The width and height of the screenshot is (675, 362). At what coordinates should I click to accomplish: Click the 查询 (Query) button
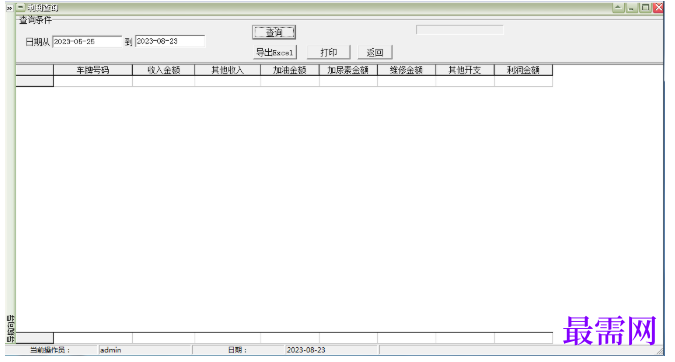[274, 32]
